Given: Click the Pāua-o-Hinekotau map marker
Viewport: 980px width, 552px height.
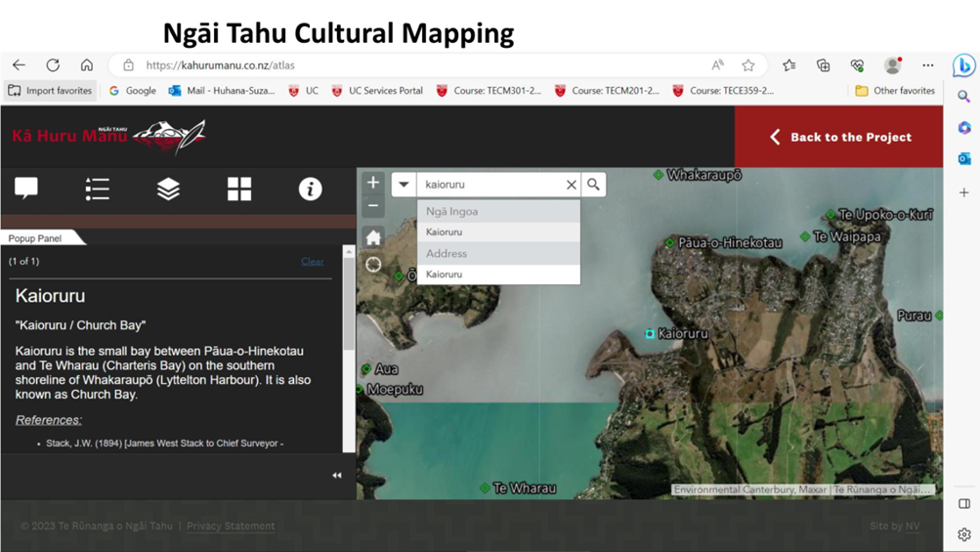Looking at the screenshot, I should pyautogui.click(x=669, y=242).
